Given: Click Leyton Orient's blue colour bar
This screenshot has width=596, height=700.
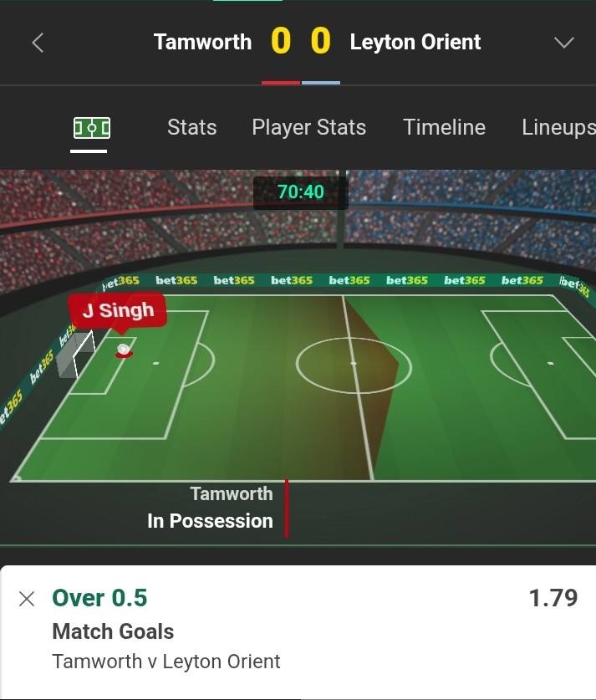Looking at the screenshot, I should (321, 83).
